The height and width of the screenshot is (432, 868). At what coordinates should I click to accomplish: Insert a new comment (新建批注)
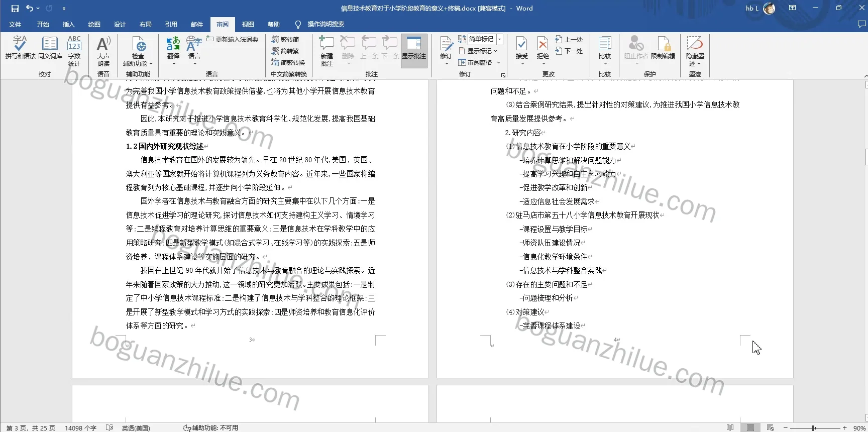pyautogui.click(x=327, y=51)
